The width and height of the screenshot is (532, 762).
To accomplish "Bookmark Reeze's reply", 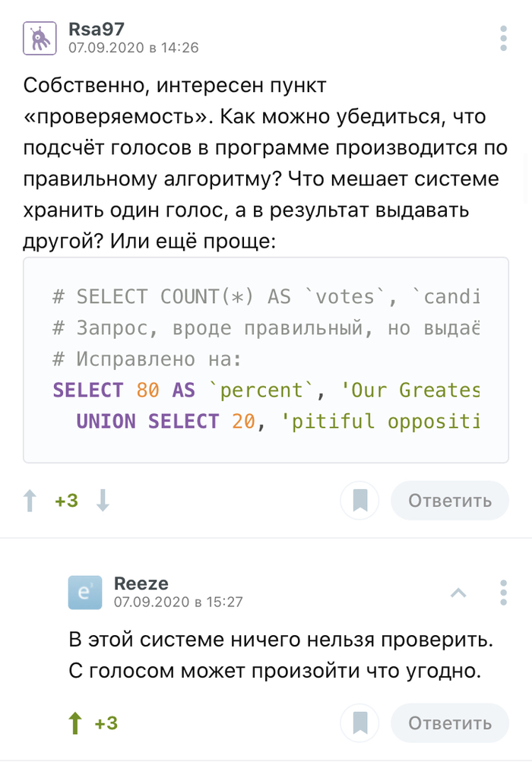I will pyautogui.click(x=360, y=723).
